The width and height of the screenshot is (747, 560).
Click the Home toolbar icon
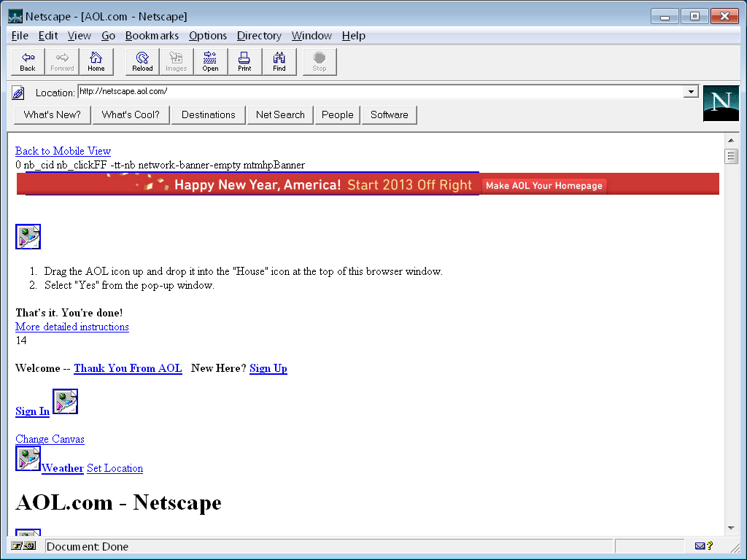pyautogui.click(x=96, y=61)
